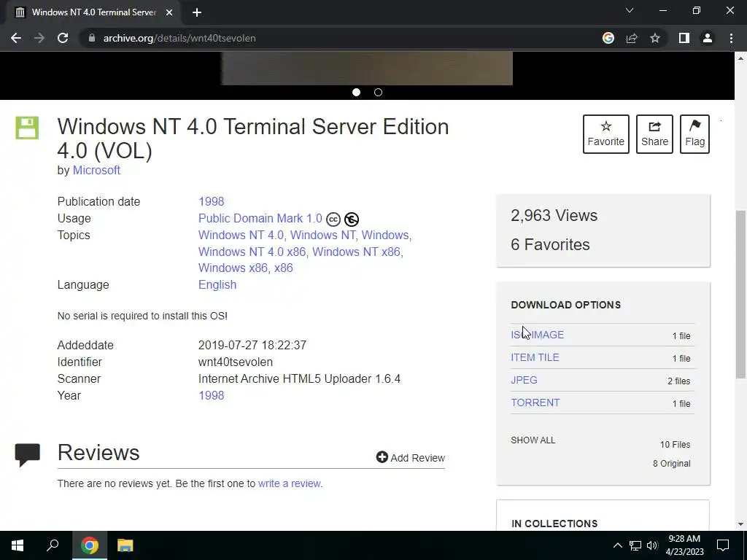Close the Windows NT 4.0 Terminal Server tab
Screen dimensions: 747x560
[169, 12]
